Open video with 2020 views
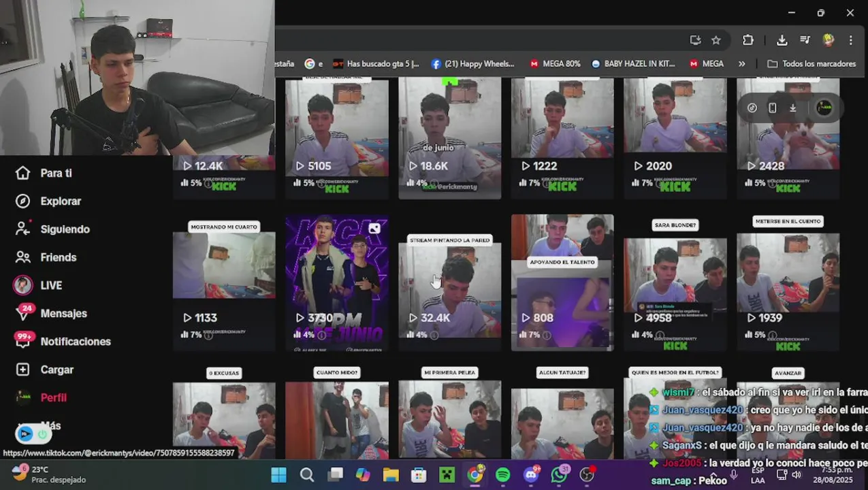868x490 pixels. (675, 138)
